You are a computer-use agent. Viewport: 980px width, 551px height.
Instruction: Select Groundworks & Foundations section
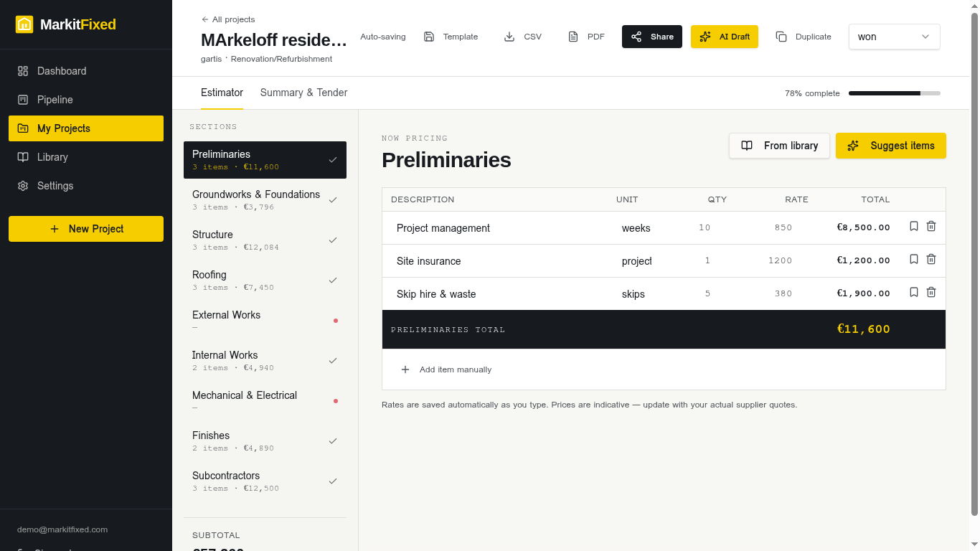point(265,200)
